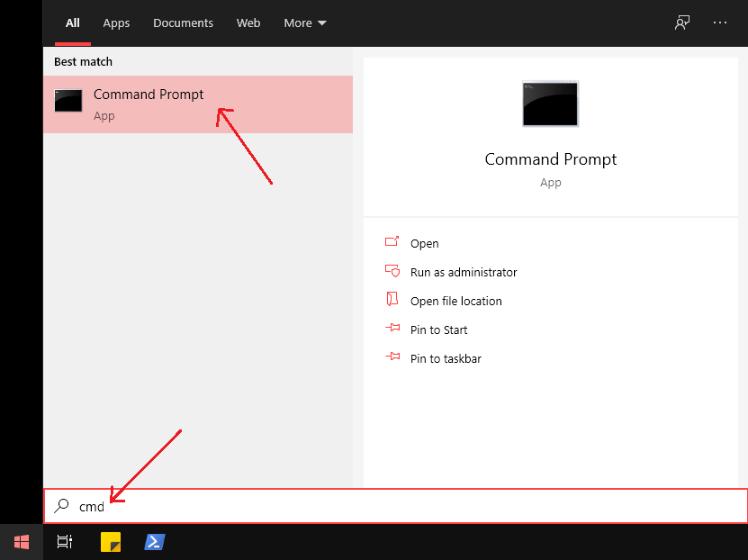The height and width of the screenshot is (560, 748).
Task: Click the Command Prompt title in preview pane
Action: [551, 159]
